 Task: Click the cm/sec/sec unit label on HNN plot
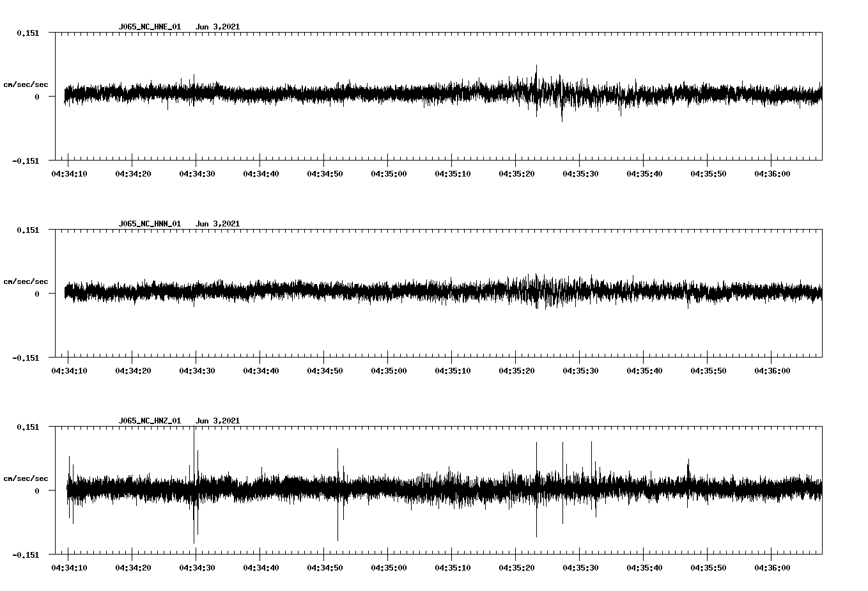tap(26, 281)
